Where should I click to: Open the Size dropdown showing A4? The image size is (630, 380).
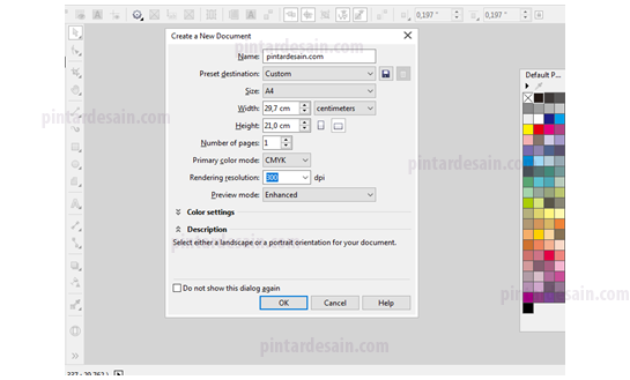(319, 91)
